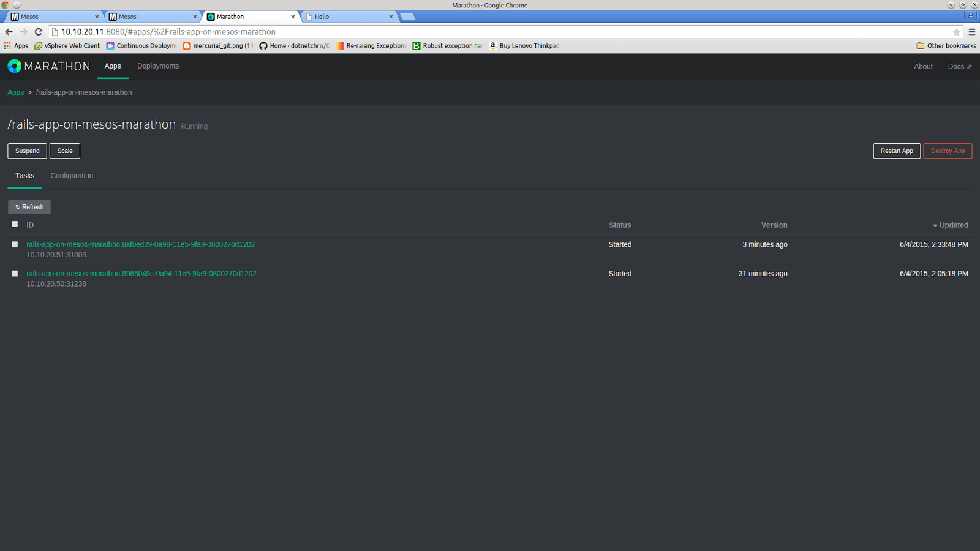
Task: Toggle the select-all tasks checkbox in header
Action: pyautogui.click(x=15, y=224)
